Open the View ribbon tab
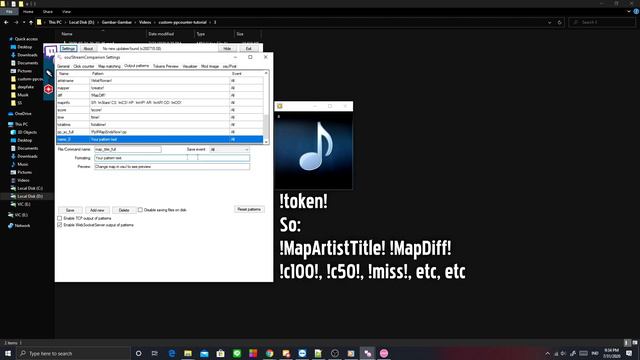This screenshot has height=360, width=640. tap(67, 11)
